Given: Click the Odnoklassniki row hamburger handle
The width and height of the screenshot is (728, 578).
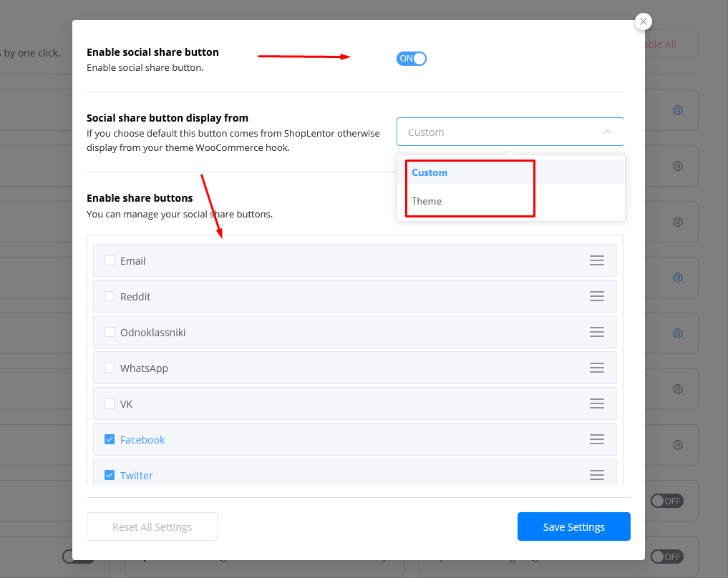Looking at the screenshot, I should click(596, 332).
